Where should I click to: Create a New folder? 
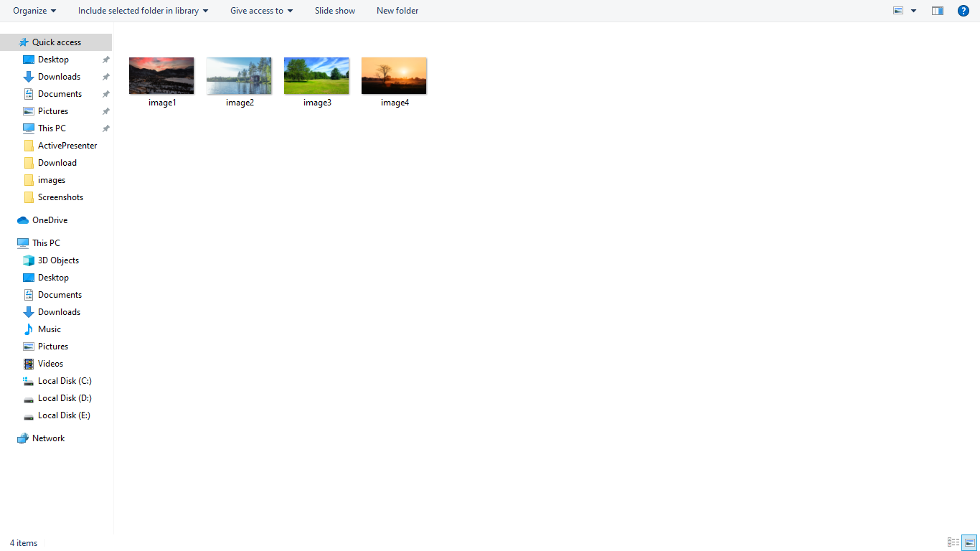click(397, 10)
